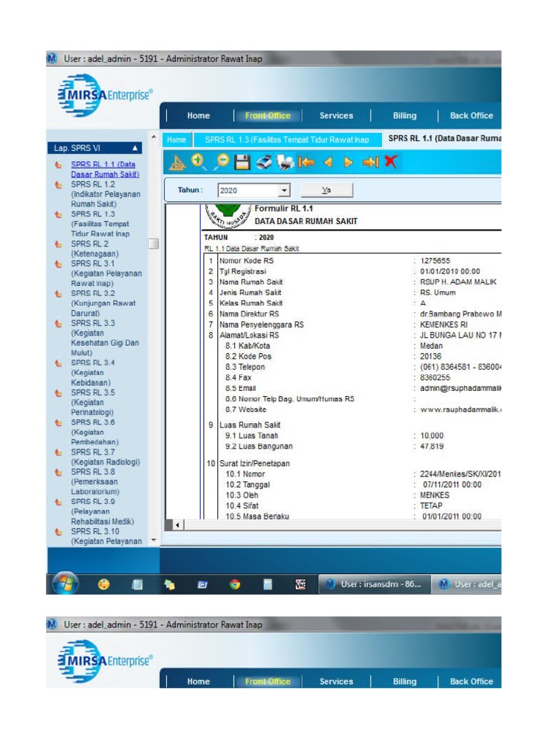Screen dimensions: 560x747
Task: Select SPRS RL 3.2 Kunjungan Rawat Darurat
Action: tap(104, 303)
